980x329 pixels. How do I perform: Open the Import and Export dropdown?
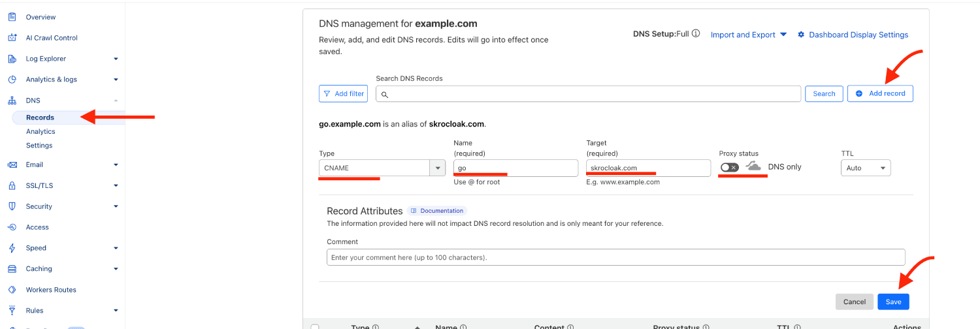(749, 35)
